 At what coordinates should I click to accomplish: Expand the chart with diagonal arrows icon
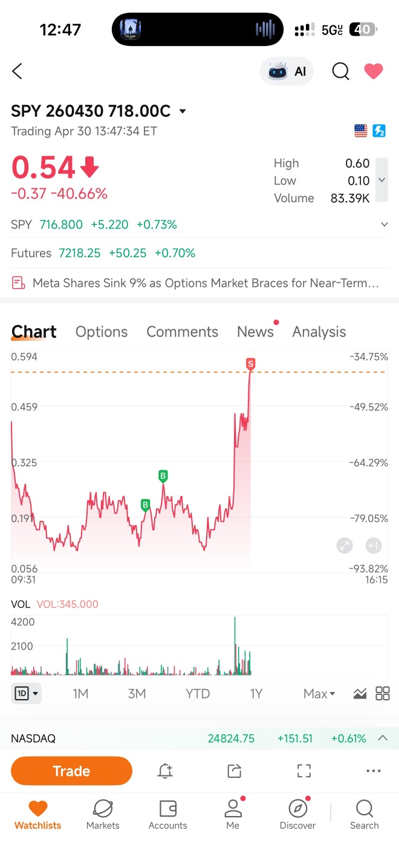coord(345,545)
